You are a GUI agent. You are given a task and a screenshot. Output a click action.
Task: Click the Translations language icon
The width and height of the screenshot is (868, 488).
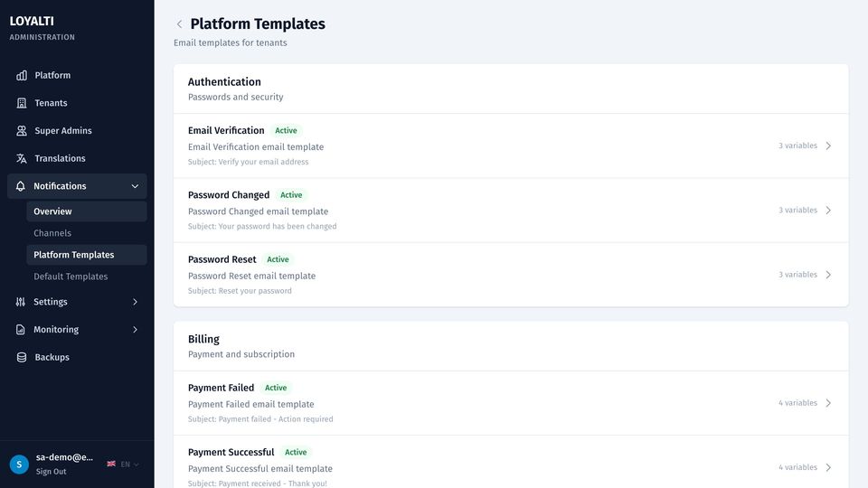[x=22, y=158]
